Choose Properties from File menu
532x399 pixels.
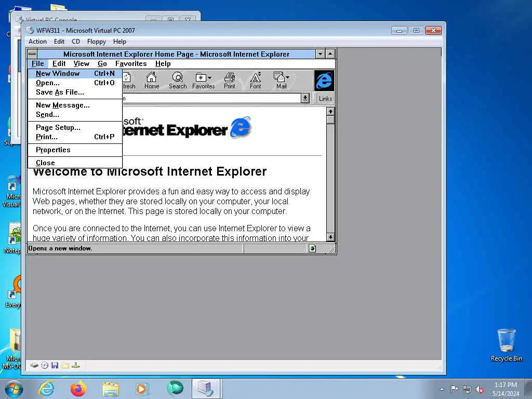75,150
